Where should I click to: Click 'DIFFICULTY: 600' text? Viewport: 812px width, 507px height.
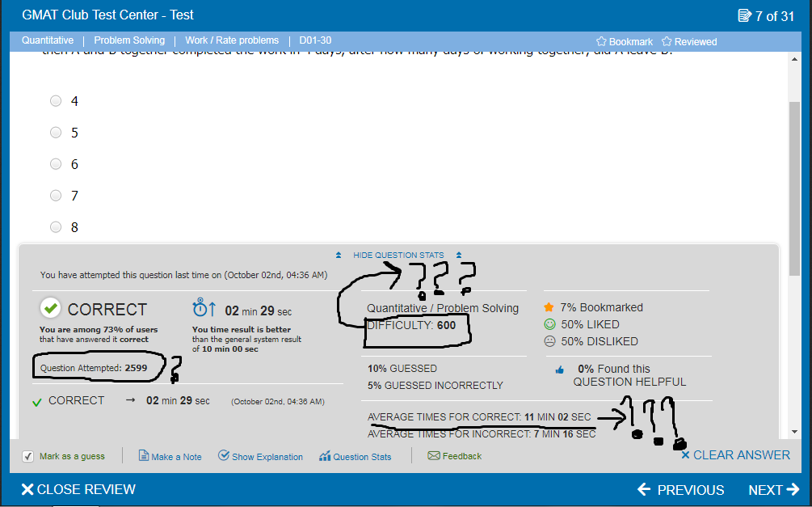click(x=411, y=325)
